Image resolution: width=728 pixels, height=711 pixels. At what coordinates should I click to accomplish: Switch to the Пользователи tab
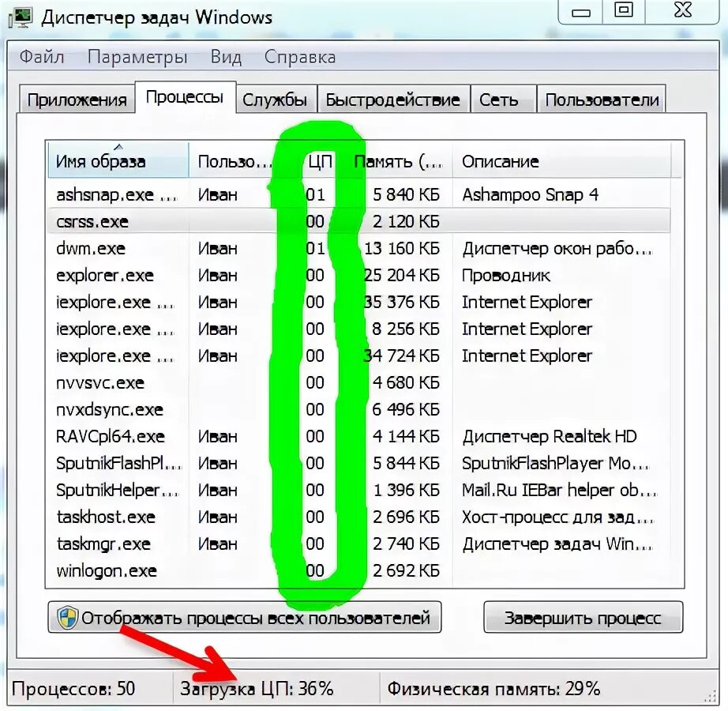(x=602, y=100)
